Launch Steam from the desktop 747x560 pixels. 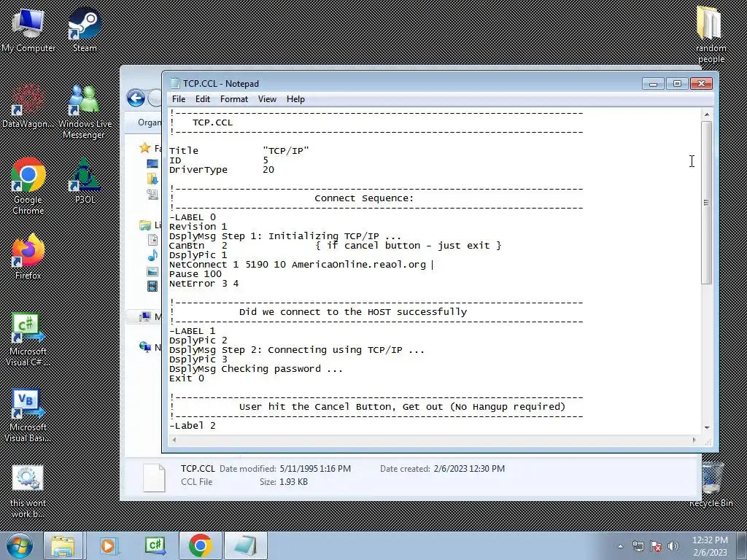pos(85,31)
